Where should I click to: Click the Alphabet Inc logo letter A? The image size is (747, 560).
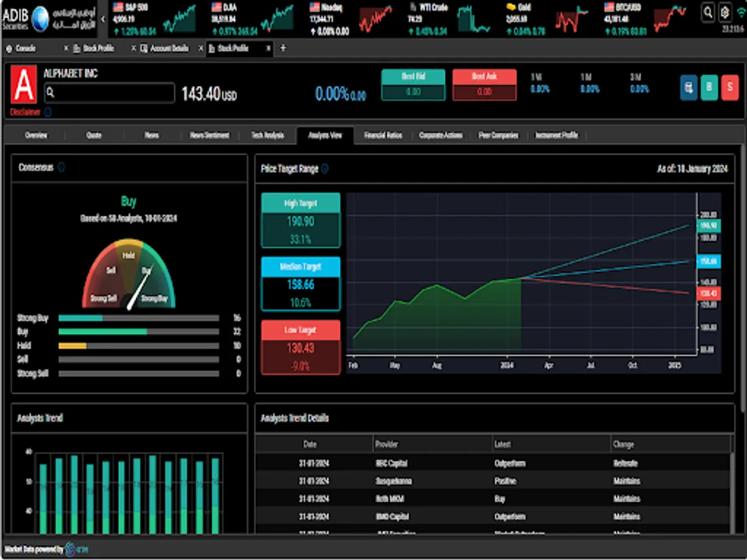[24, 84]
